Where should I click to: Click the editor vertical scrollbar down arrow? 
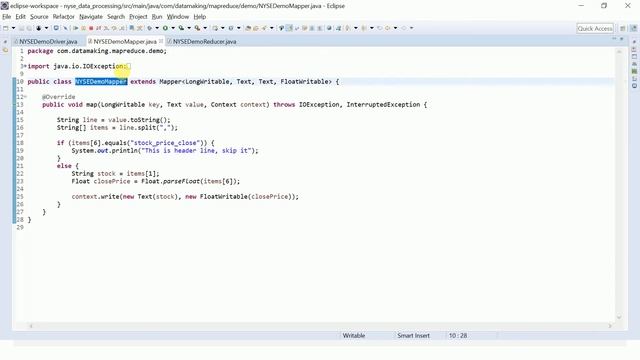(619, 317)
